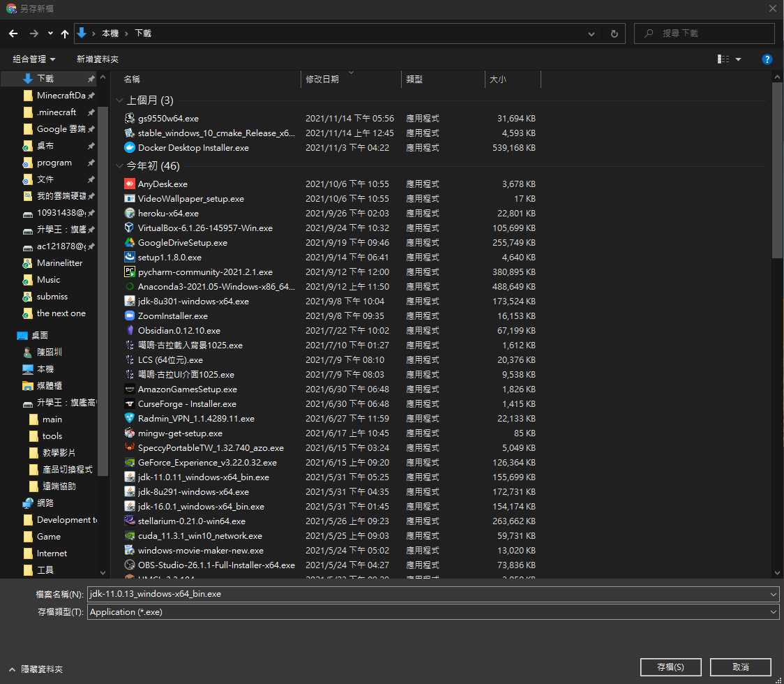This screenshot has width=784, height=684.
Task: Select the GeForce_Experience installer icon
Action: pos(130,462)
